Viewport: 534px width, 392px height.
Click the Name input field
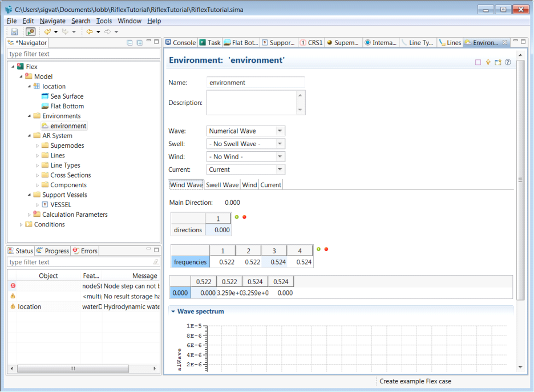(256, 83)
